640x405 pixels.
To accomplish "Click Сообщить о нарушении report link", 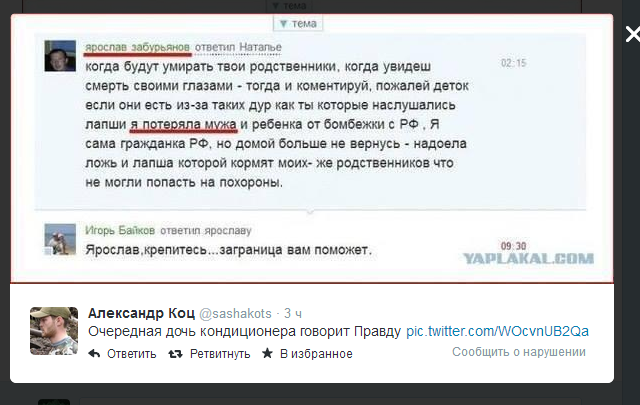I will tap(519, 352).
